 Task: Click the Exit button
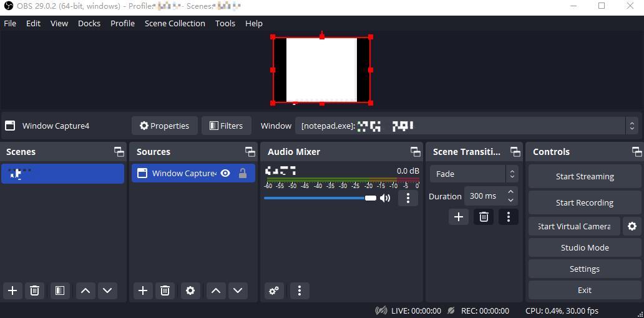coord(585,290)
